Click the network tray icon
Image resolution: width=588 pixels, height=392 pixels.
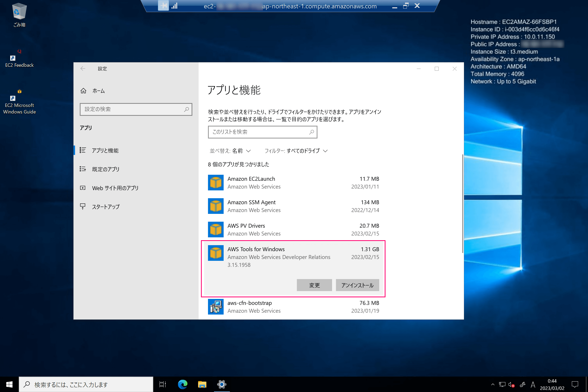tap(502, 384)
